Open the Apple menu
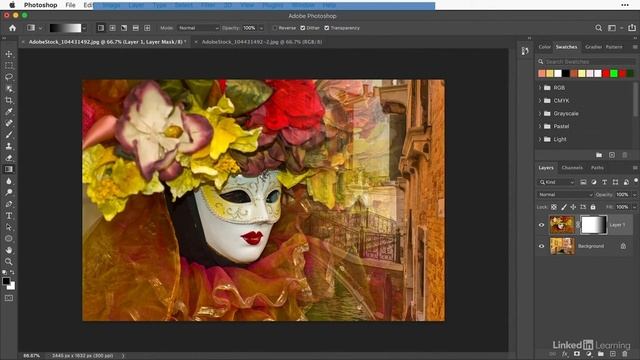This screenshot has width=640, height=360. click(12, 5)
